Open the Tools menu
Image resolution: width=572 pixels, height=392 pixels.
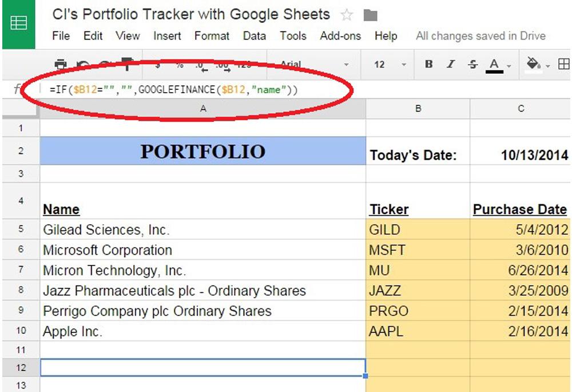(293, 36)
